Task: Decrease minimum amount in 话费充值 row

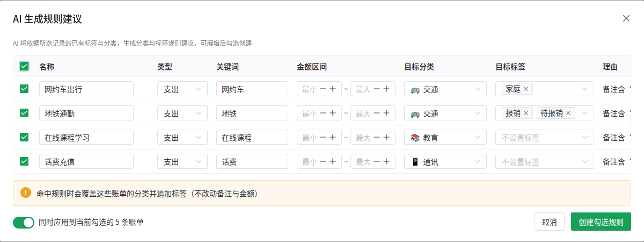Action: (x=323, y=161)
